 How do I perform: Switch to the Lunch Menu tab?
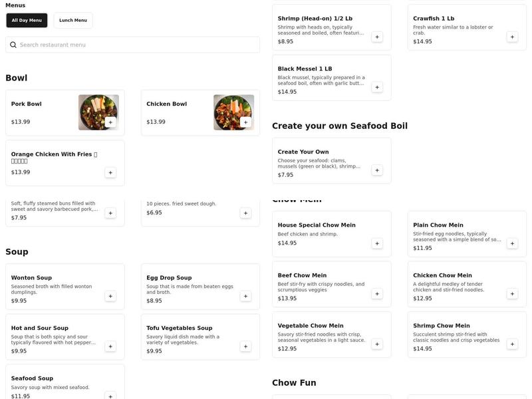click(x=73, y=20)
